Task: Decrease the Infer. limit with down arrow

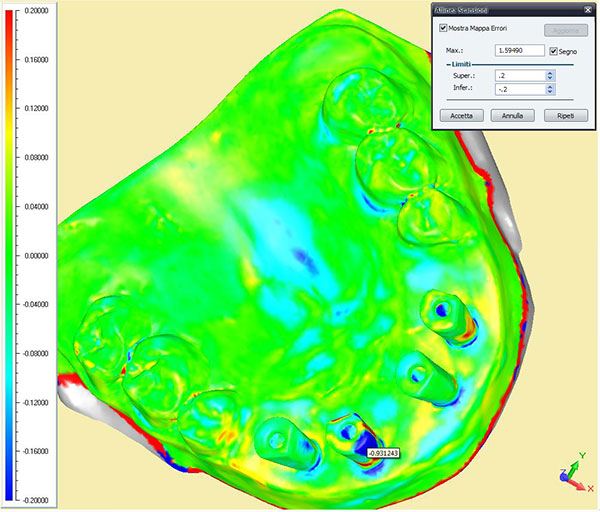Action: pos(550,92)
